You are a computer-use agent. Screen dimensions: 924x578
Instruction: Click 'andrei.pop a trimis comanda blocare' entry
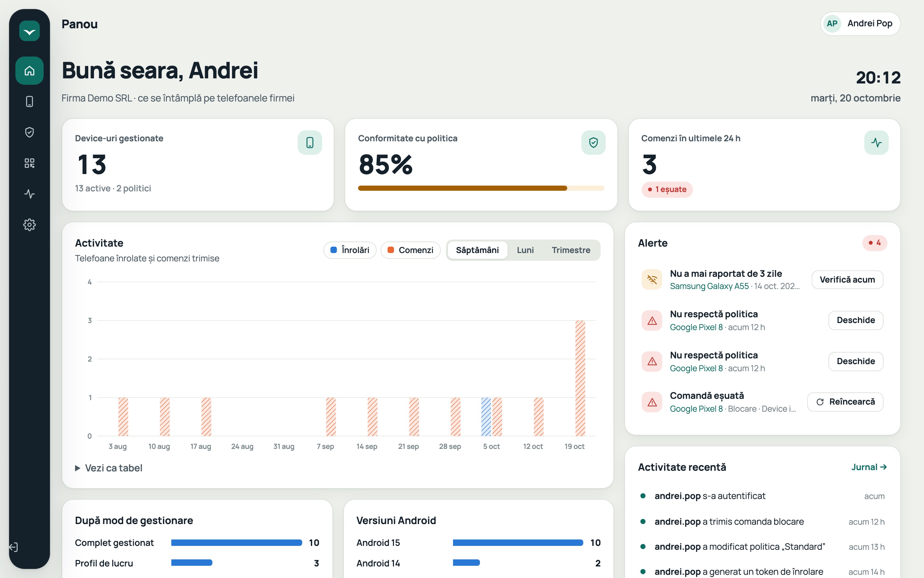point(762,522)
